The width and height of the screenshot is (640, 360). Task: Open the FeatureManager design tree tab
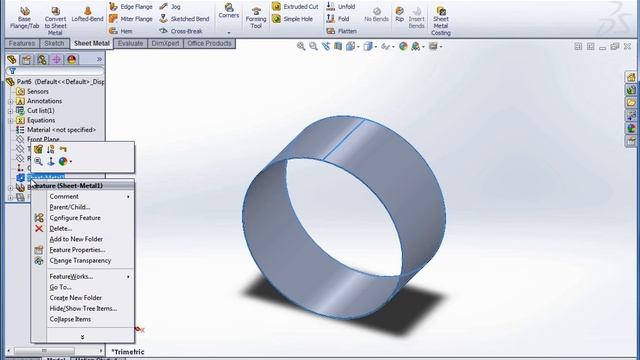click(x=12, y=60)
